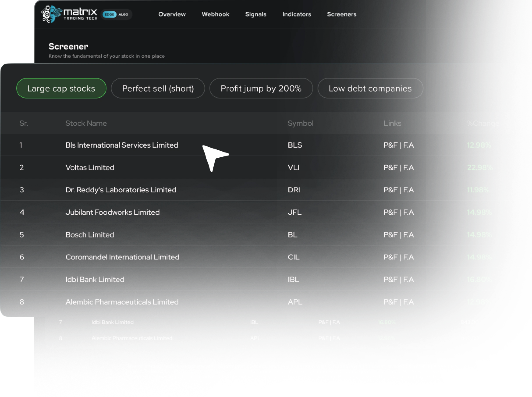The height and width of the screenshot is (397, 532).
Task: Open the Indicators page
Action: (296, 14)
